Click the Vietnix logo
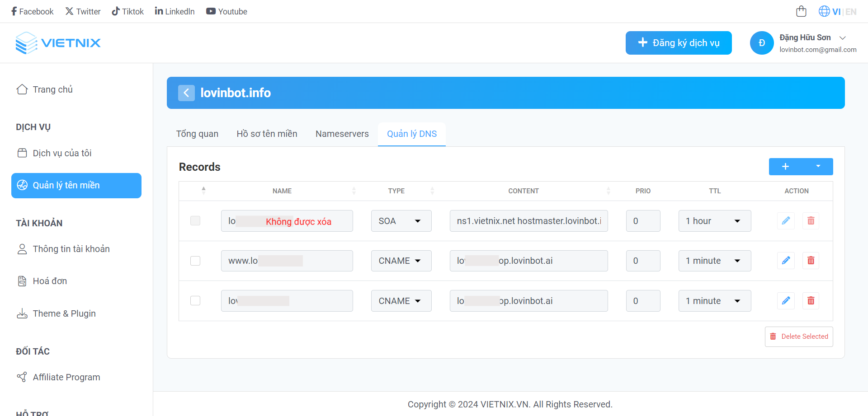 (x=58, y=43)
